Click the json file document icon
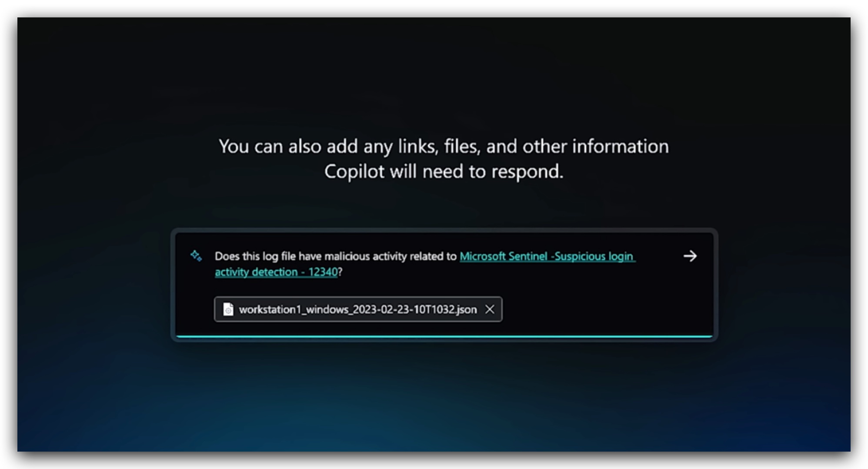Image resolution: width=868 pixels, height=469 pixels. [x=228, y=309]
